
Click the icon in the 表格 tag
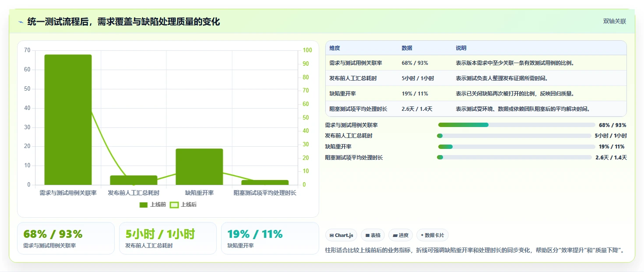(x=368, y=236)
